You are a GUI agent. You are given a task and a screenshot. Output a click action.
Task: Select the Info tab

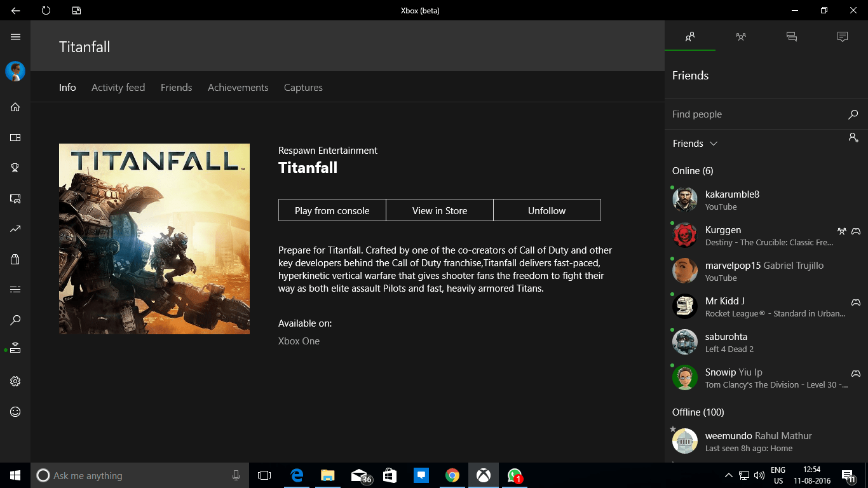[x=67, y=88]
